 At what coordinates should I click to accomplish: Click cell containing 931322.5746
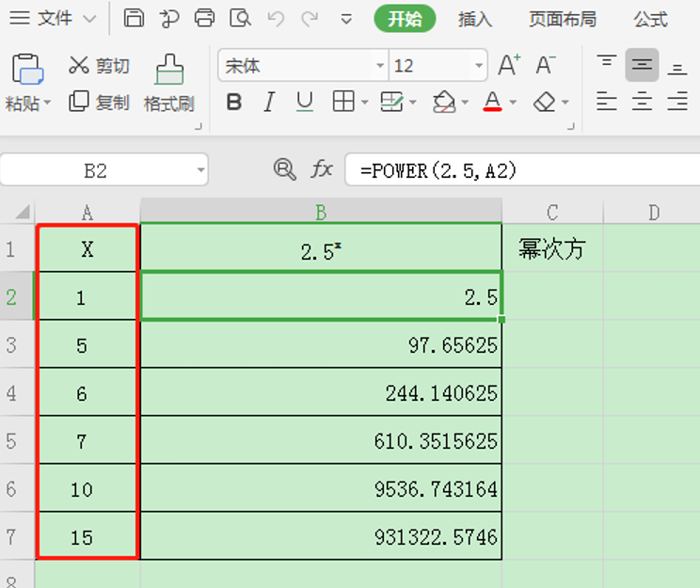click(x=321, y=535)
